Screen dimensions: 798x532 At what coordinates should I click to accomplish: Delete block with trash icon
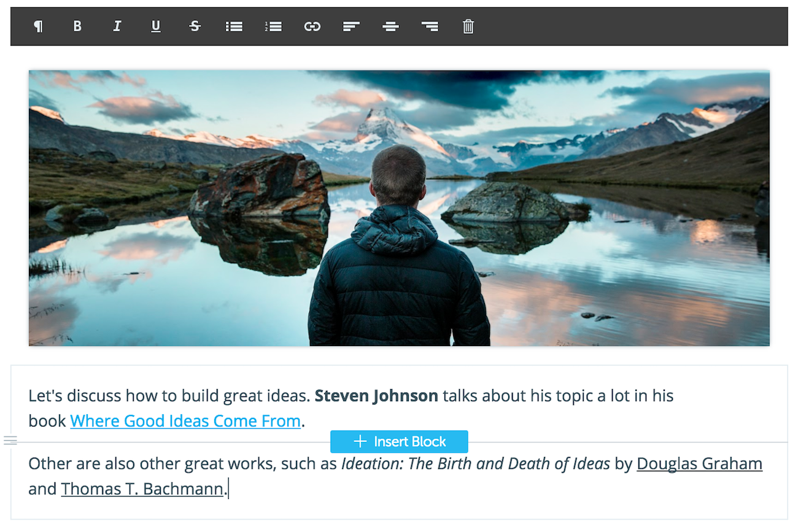click(468, 26)
